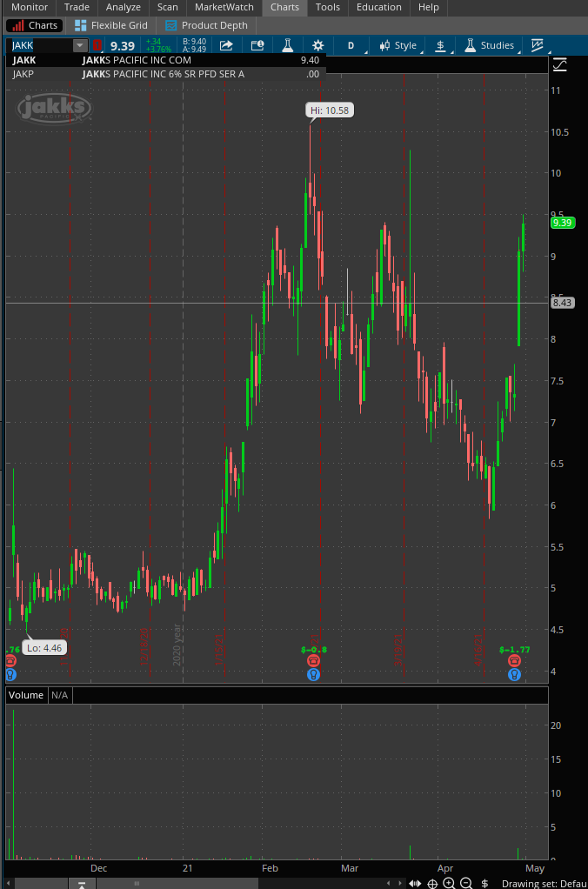Image resolution: width=588 pixels, height=889 pixels.
Task: Open the dollar-sign fundamentals dropdown
Action: point(441,45)
